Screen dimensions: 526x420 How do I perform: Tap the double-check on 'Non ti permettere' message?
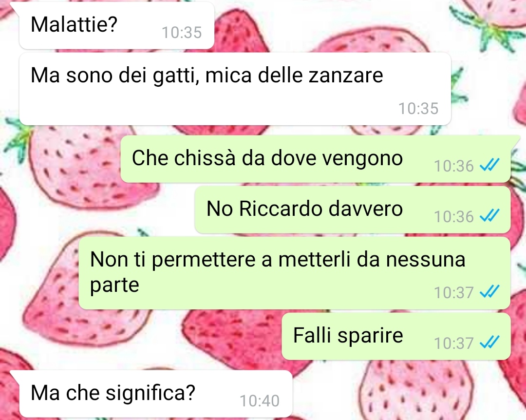coord(489,291)
